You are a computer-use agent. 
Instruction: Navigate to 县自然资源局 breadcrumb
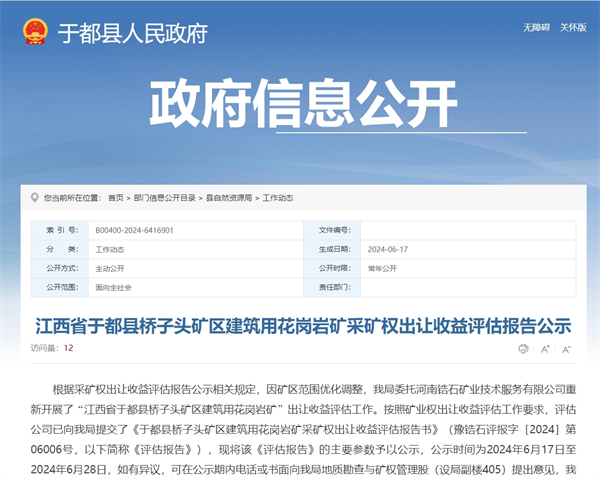[229, 198]
